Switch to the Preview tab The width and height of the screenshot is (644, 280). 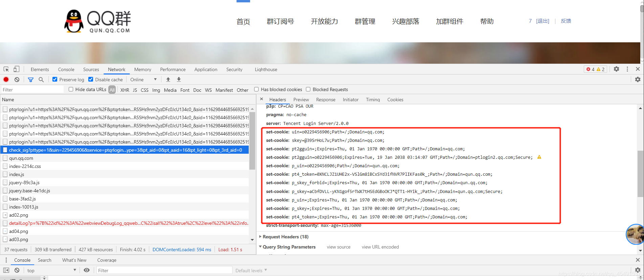(301, 100)
